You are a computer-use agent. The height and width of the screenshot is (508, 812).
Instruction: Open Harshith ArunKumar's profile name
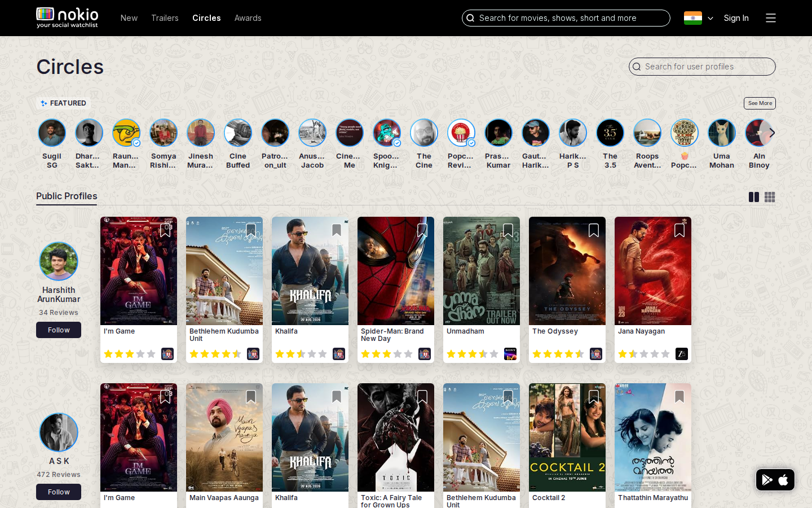coord(59,295)
